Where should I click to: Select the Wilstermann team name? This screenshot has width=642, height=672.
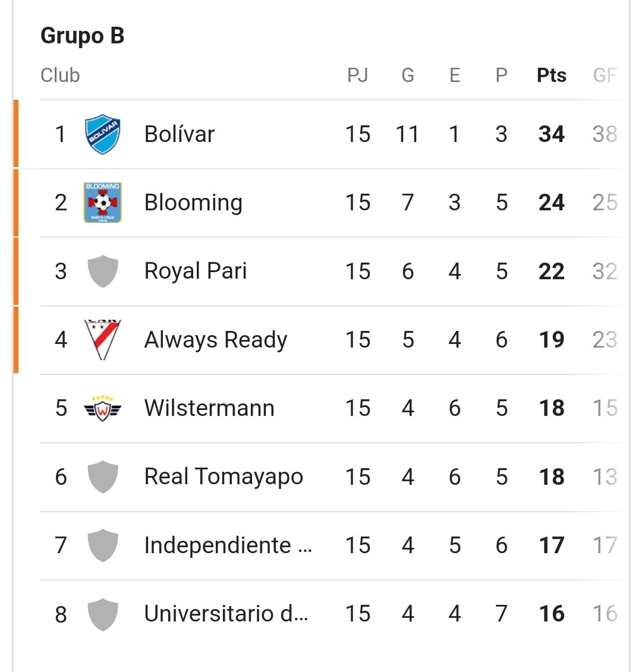click(209, 408)
